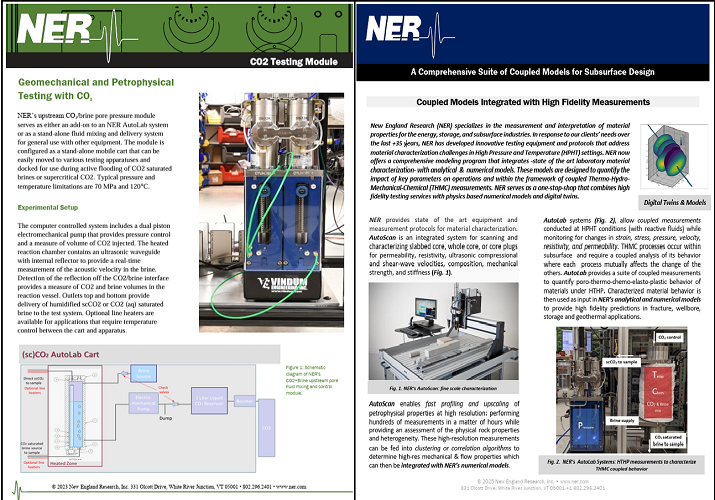Click the Vindum pump photograph

[x=271, y=212]
